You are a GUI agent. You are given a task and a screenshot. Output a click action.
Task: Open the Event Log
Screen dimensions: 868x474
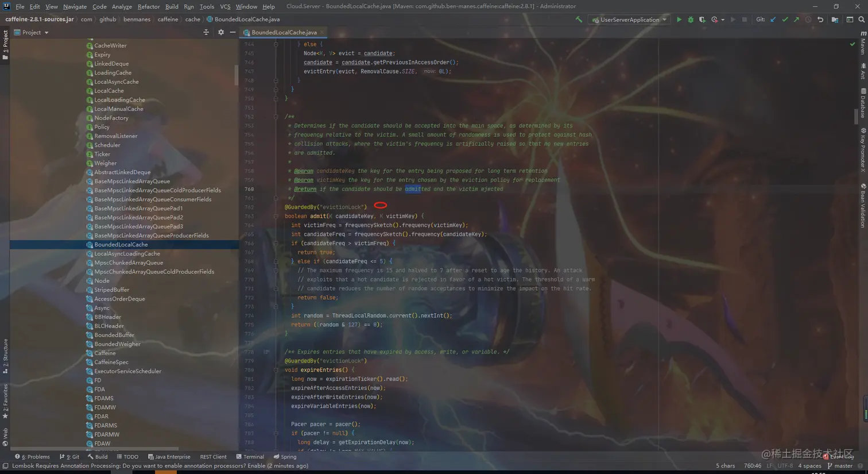839,457
